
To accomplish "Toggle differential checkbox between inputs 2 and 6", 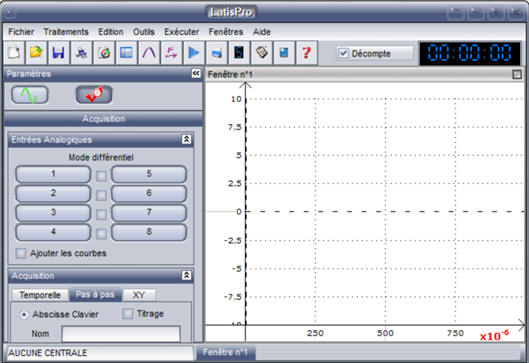I will 101,195.
